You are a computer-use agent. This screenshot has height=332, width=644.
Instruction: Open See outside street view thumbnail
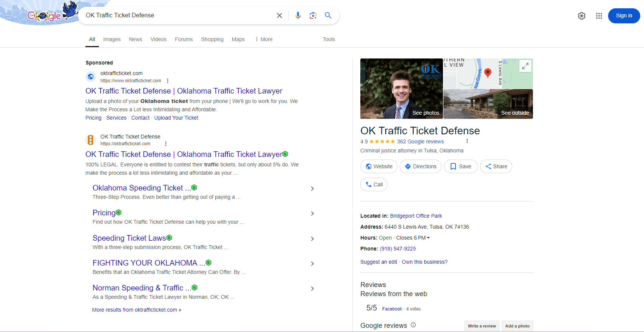[x=488, y=104]
